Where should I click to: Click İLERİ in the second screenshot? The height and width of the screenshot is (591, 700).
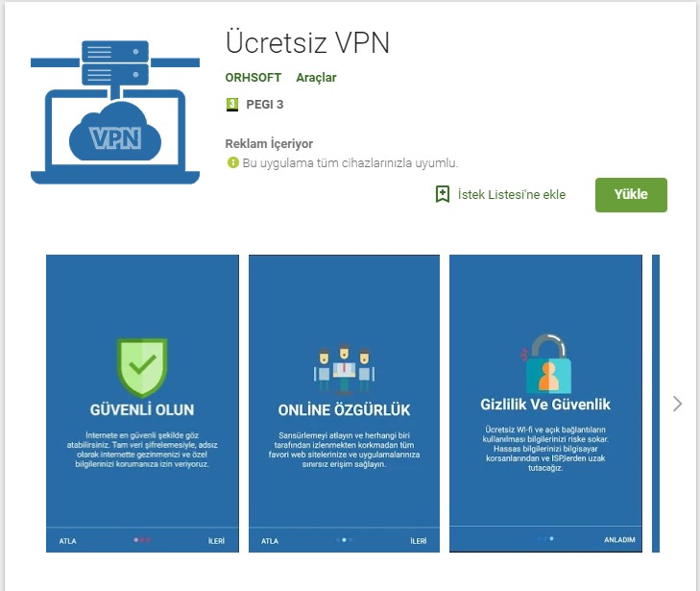(x=419, y=541)
